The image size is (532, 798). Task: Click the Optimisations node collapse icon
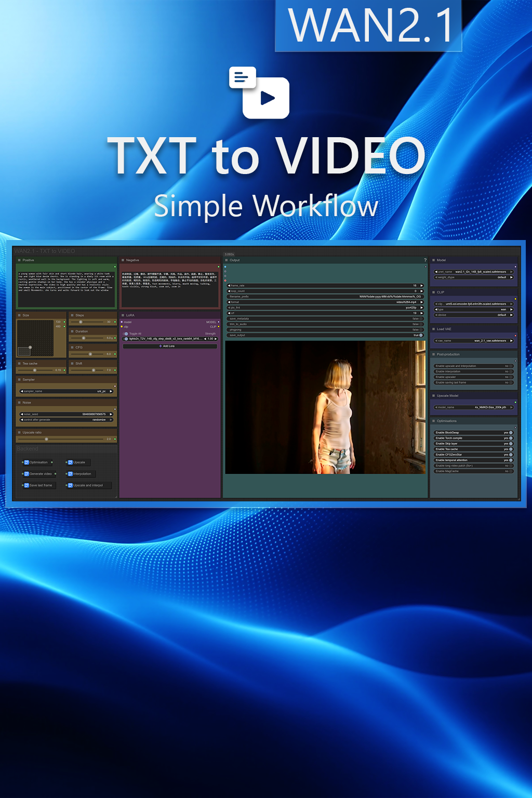[433, 421]
